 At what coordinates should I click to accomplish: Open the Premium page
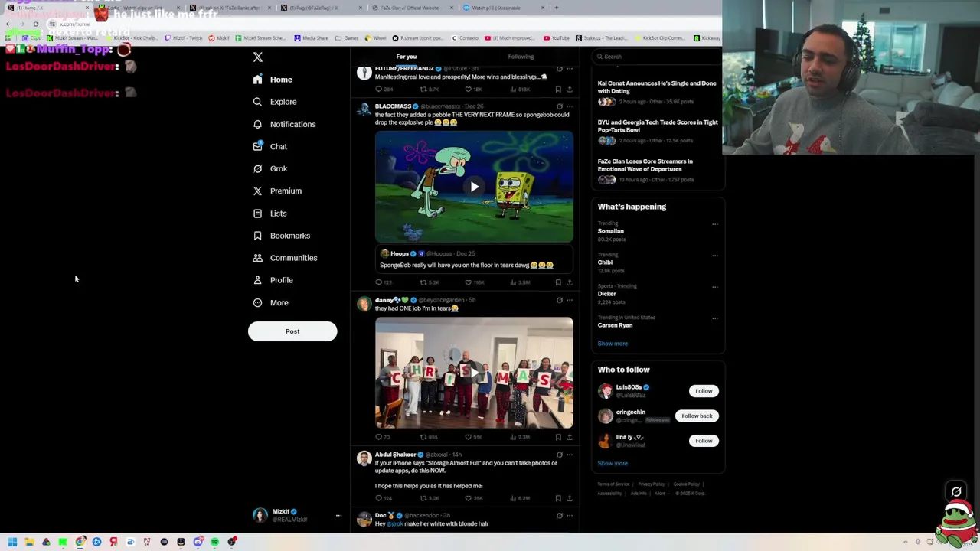tap(277, 191)
